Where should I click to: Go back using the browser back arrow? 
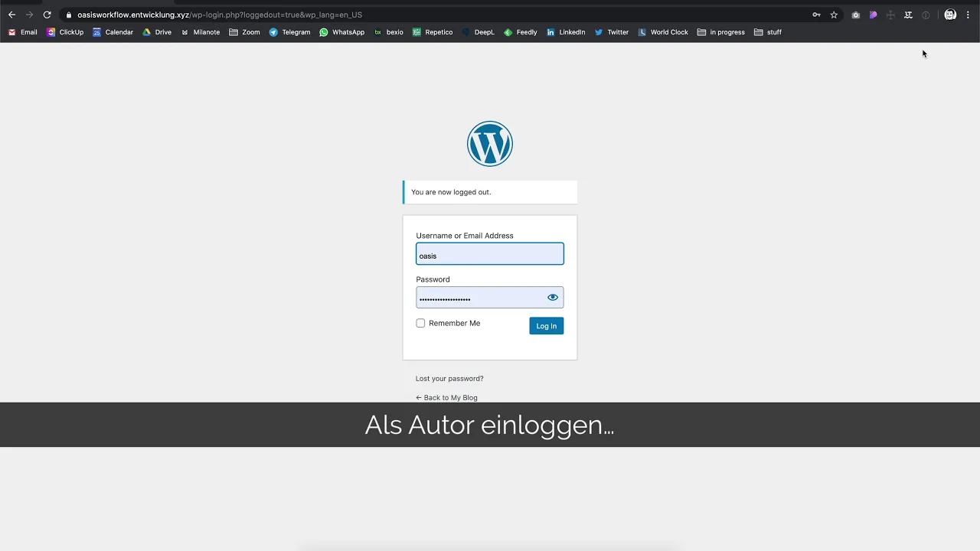(x=11, y=15)
